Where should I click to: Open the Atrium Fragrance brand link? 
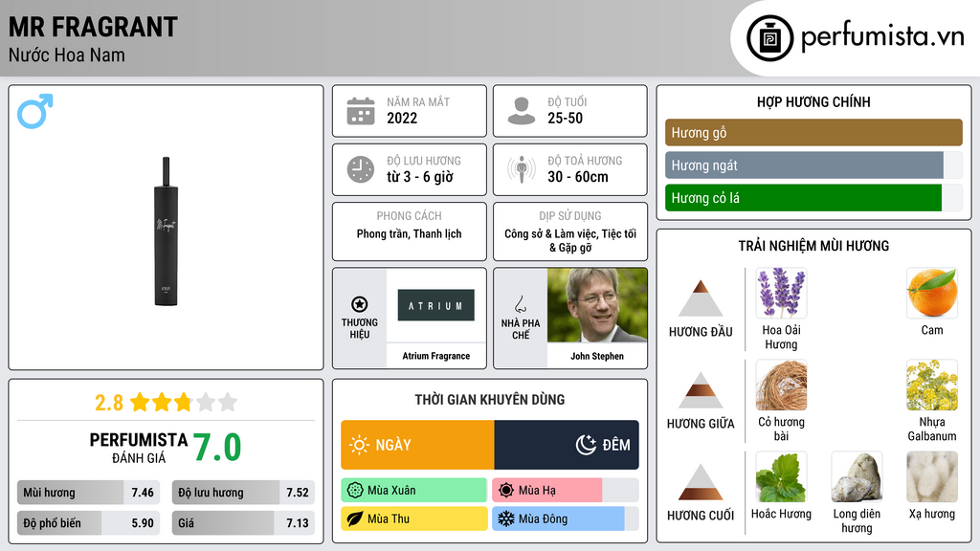pos(436,356)
